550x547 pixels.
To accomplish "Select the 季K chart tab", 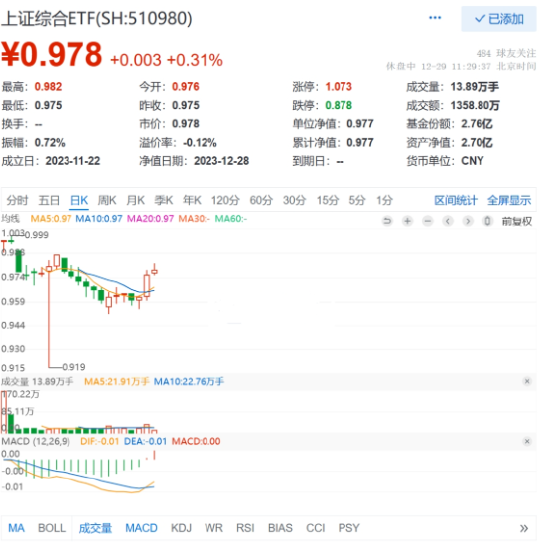I will coord(164,200).
